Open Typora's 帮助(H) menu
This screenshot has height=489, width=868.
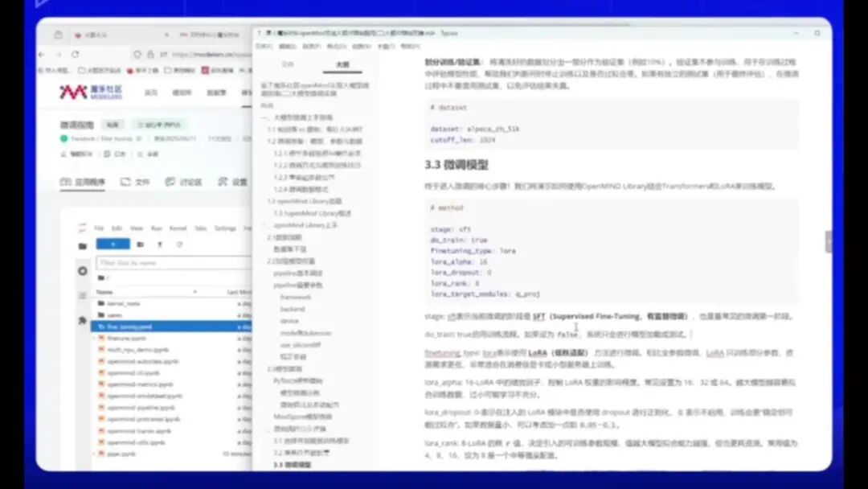click(410, 46)
